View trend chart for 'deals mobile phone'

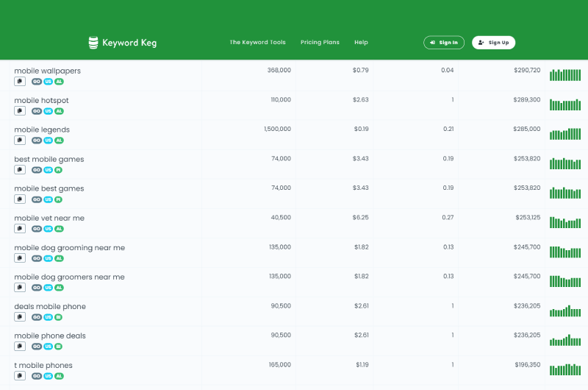[565, 311]
